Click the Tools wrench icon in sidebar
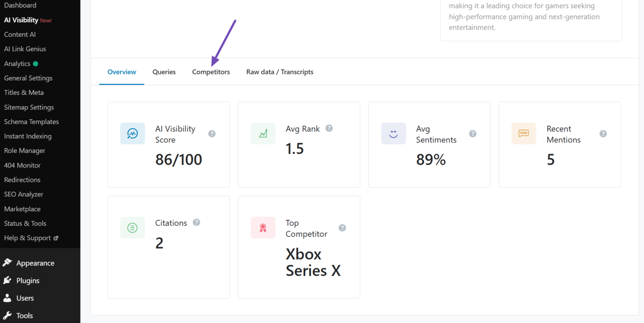This screenshot has height=323, width=644. (x=7, y=315)
